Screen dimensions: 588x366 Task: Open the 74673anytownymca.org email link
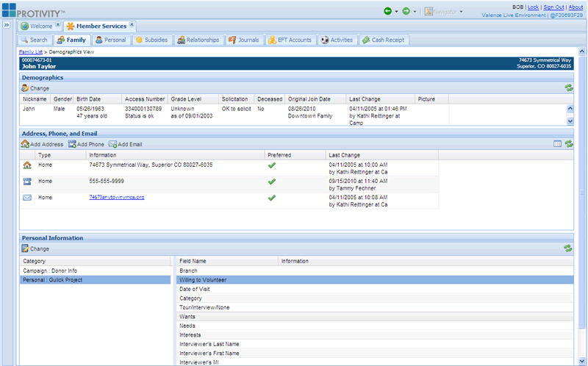pos(117,197)
